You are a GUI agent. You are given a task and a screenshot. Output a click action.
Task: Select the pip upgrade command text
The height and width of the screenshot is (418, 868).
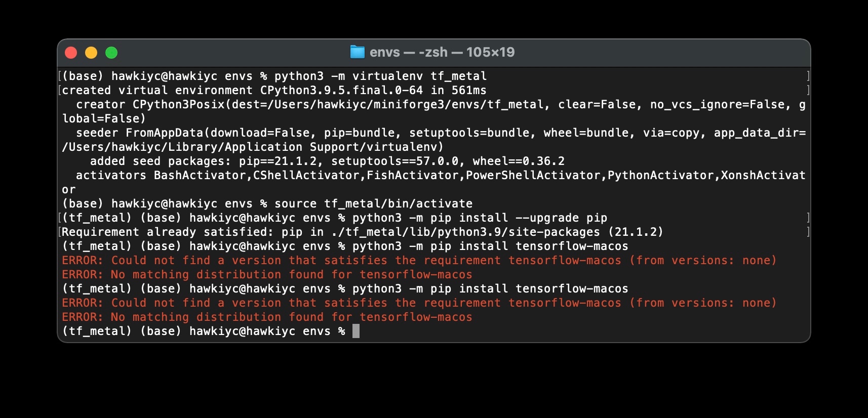tap(481, 218)
